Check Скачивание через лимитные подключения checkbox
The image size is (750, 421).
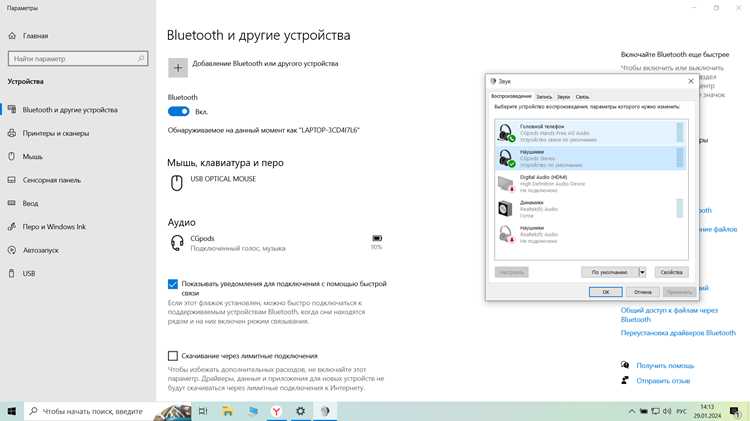(173, 356)
